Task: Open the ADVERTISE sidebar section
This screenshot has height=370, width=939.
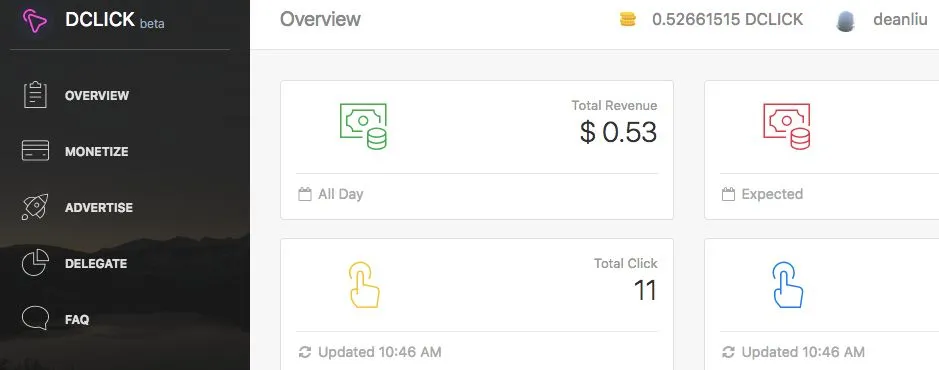Action: (x=99, y=208)
